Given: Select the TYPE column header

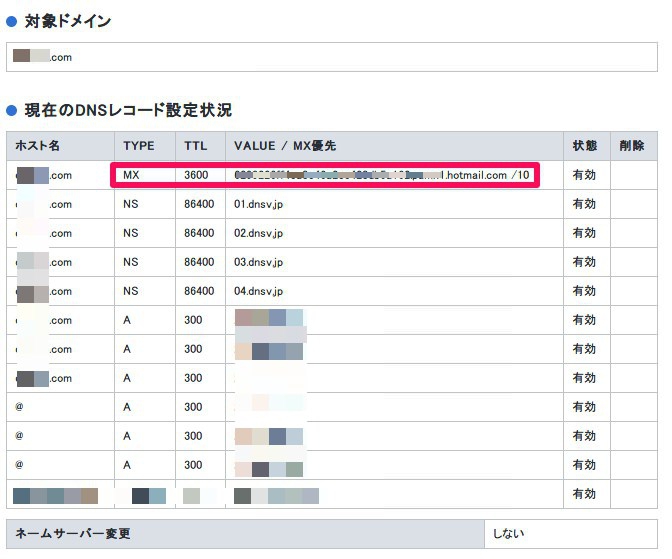Looking at the screenshot, I should [x=139, y=146].
